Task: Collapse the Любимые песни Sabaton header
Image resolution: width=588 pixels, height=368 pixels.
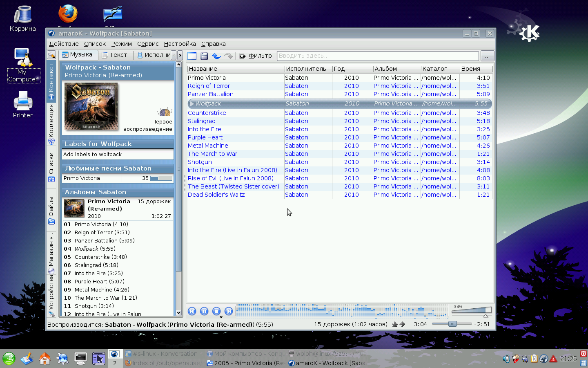Action: [x=118, y=168]
